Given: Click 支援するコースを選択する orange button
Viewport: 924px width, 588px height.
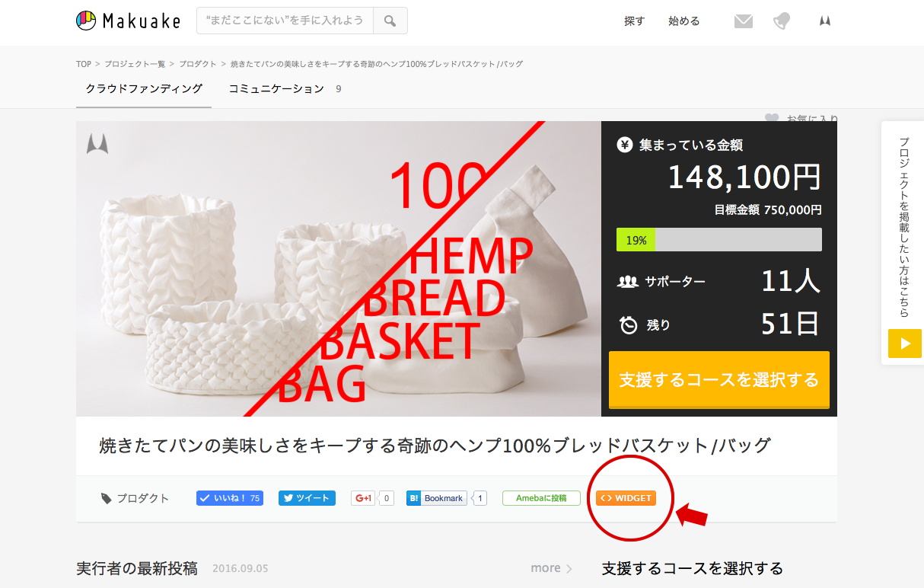Looking at the screenshot, I should pyautogui.click(x=719, y=379).
